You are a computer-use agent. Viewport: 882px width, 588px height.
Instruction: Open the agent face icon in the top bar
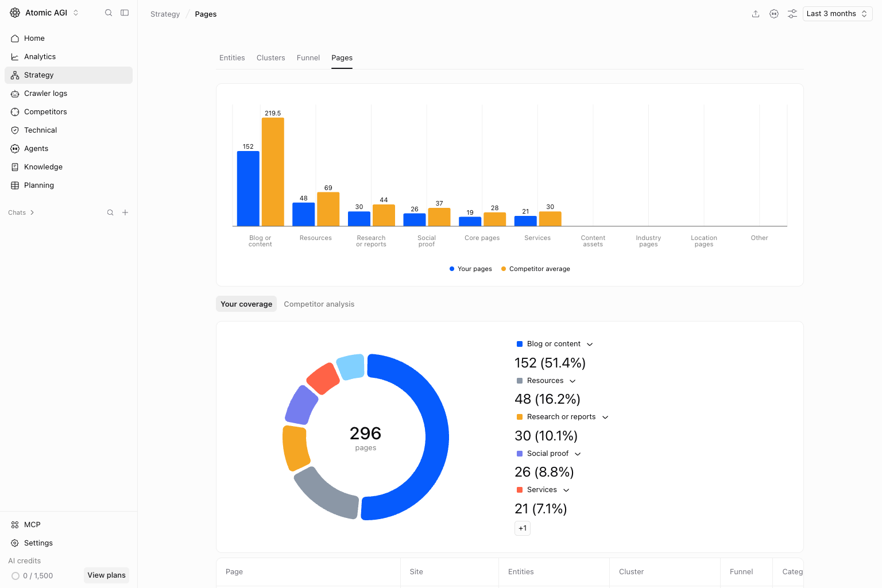[774, 14]
